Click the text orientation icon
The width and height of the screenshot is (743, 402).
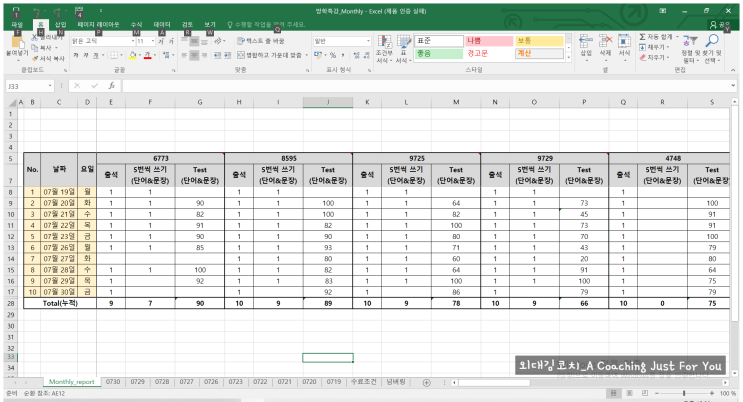[x=217, y=41]
